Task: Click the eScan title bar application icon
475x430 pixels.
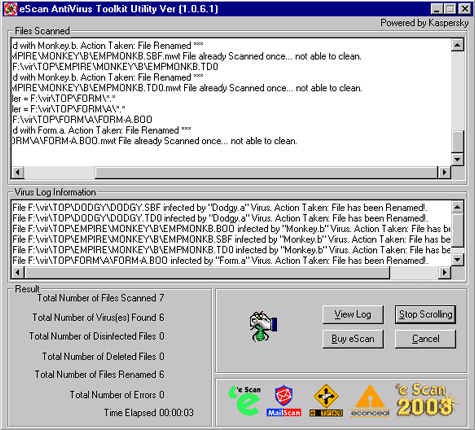Action: 10,9
